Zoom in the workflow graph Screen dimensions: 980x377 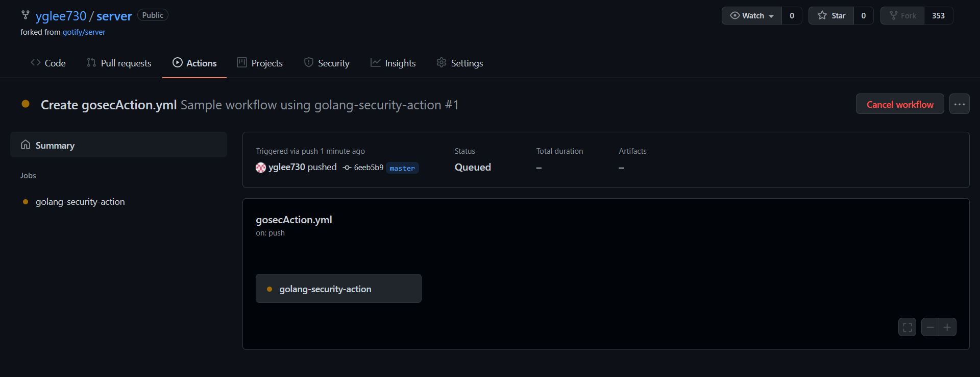tap(947, 327)
